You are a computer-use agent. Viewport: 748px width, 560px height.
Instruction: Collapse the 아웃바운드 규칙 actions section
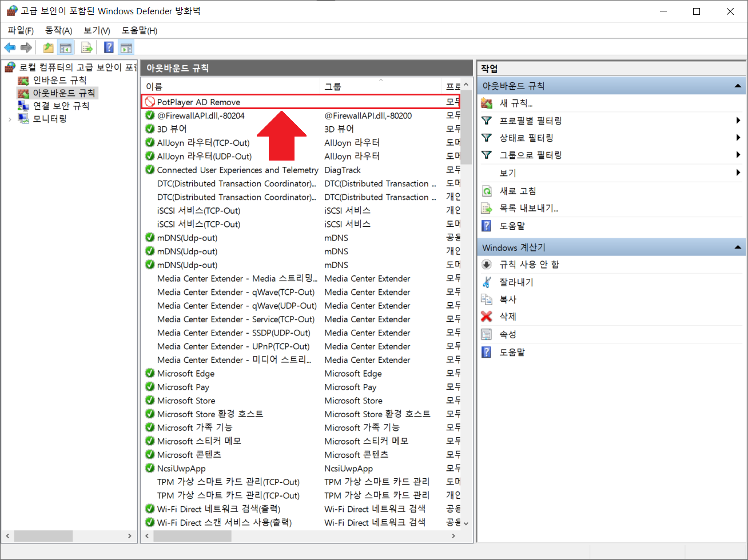[738, 86]
